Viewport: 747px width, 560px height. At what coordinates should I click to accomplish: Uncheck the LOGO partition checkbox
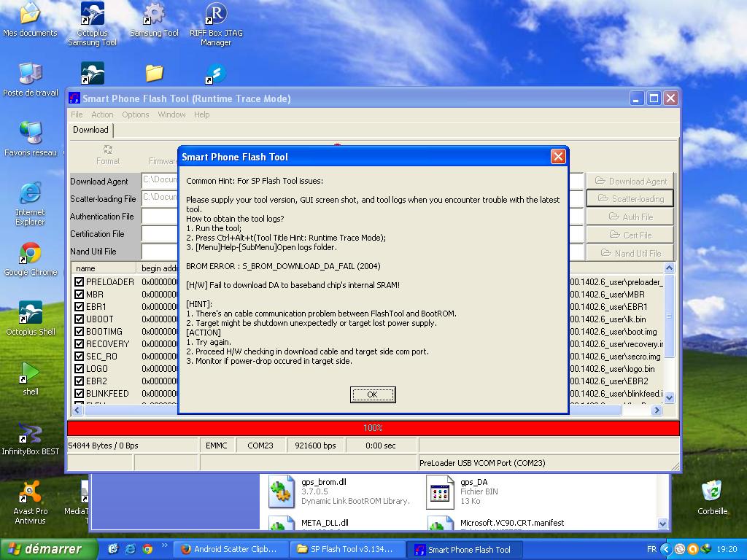(x=79, y=368)
